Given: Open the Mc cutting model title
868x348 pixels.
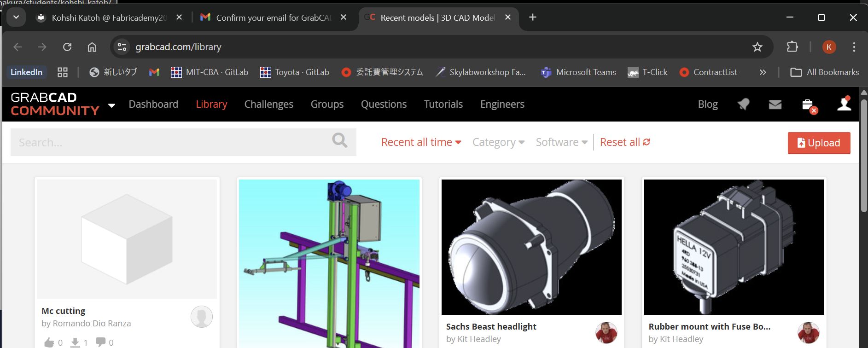Looking at the screenshot, I should [63, 311].
